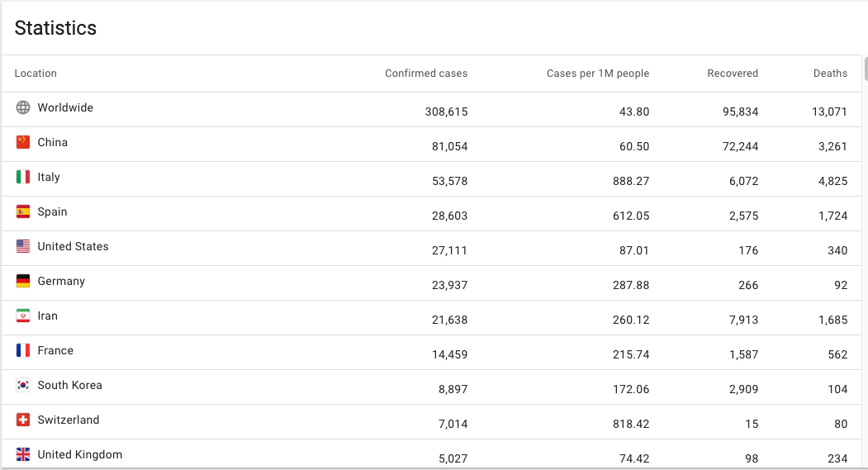Click the United States flag icon

click(x=22, y=246)
